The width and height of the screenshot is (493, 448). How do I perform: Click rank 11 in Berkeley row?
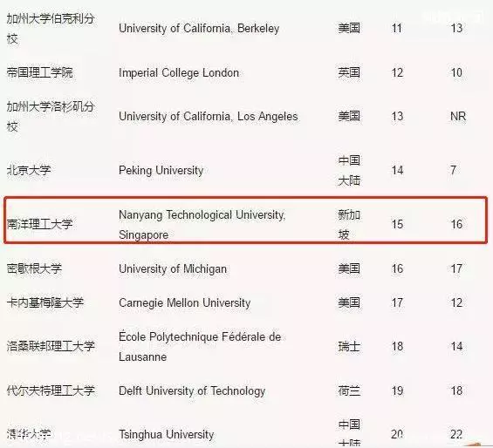coord(397,28)
